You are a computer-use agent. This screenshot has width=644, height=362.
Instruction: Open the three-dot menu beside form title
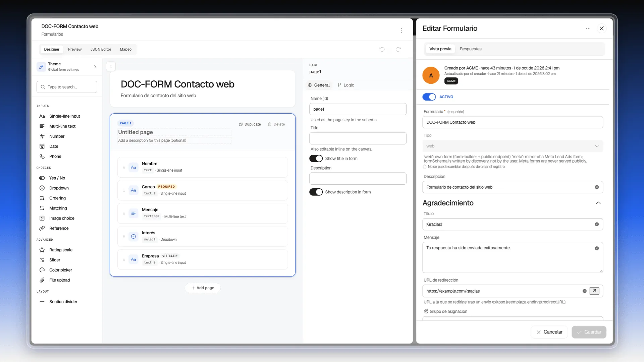tap(401, 30)
